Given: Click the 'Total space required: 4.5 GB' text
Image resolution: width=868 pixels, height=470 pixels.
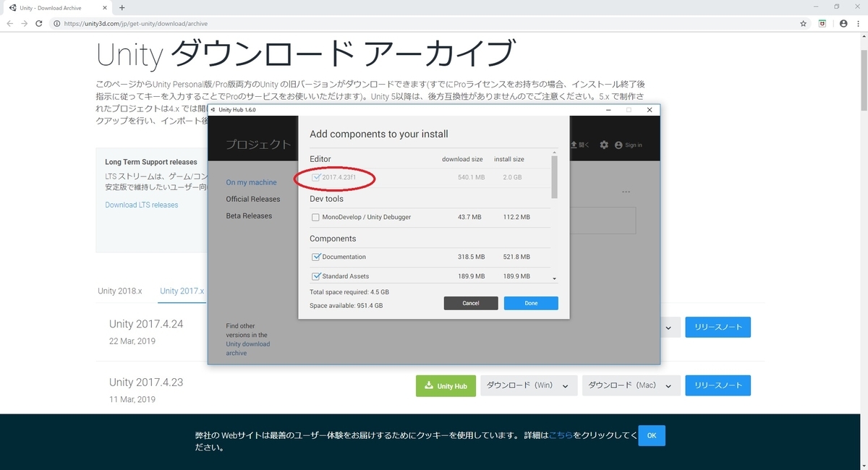Looking at the screenshot, I should (349, 292).
